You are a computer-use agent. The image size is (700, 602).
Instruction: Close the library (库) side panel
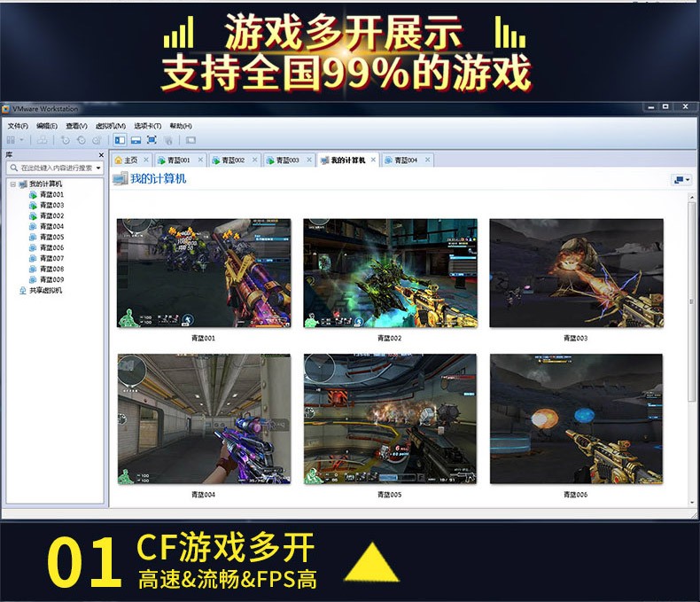coord(101,155)
